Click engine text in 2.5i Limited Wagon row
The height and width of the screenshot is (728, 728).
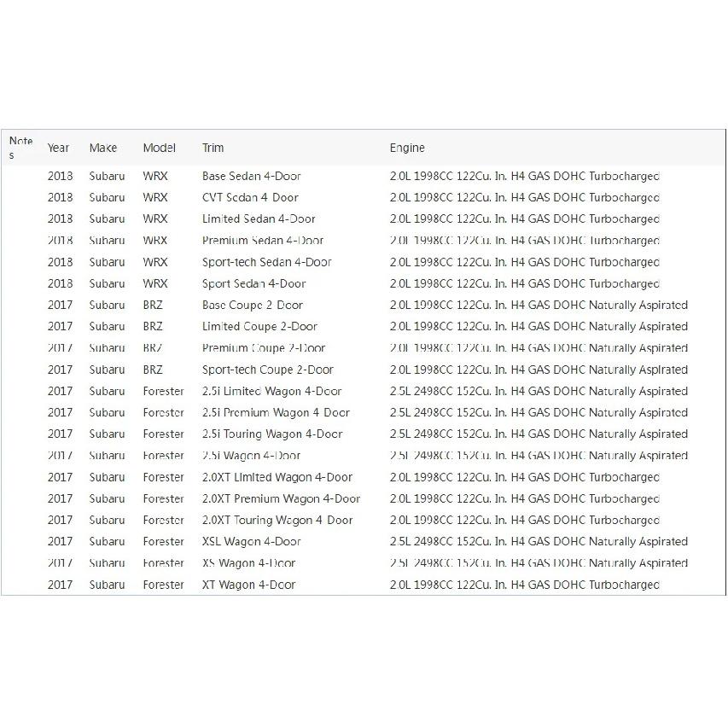click(x=539, y=392)
